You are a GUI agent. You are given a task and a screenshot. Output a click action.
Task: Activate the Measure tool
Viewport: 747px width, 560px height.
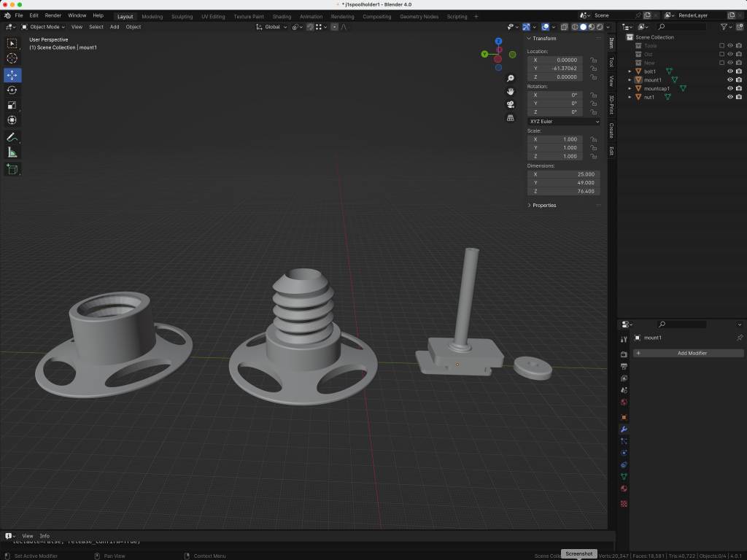pyautogui.click(x=12, y=152)
